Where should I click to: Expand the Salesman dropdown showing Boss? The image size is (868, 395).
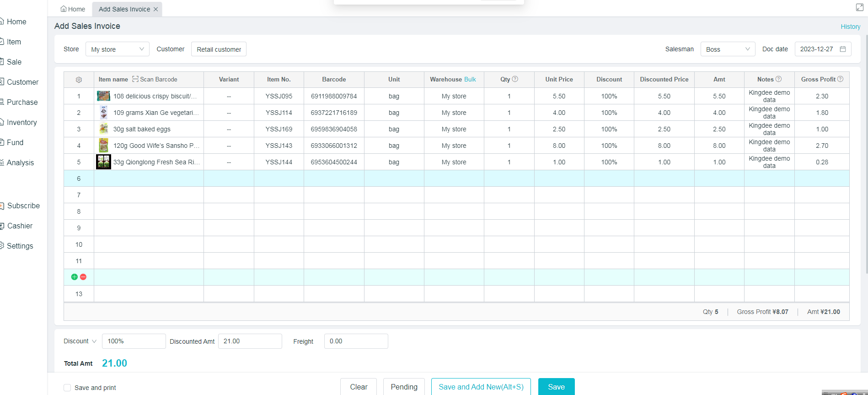(727, 49)
